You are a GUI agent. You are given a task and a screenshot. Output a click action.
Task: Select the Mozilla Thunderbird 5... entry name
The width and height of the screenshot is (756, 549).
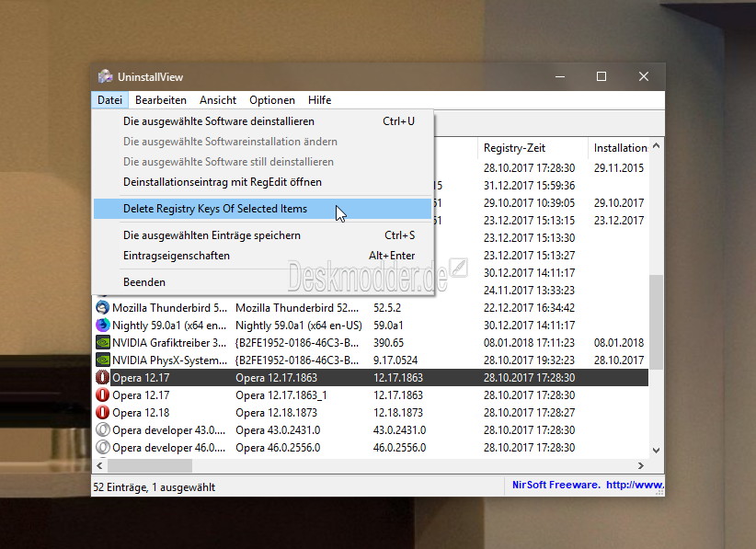pyautogui.click(x=169, y=307)
